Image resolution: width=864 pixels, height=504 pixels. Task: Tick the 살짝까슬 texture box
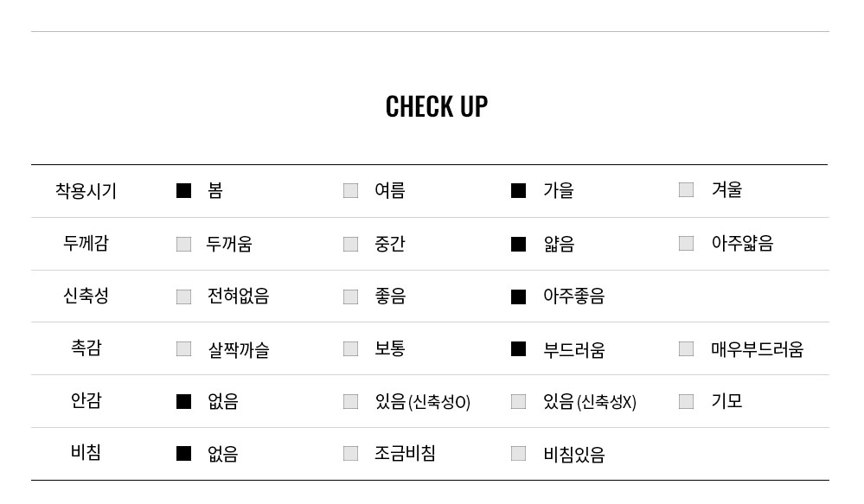(183, 349)
